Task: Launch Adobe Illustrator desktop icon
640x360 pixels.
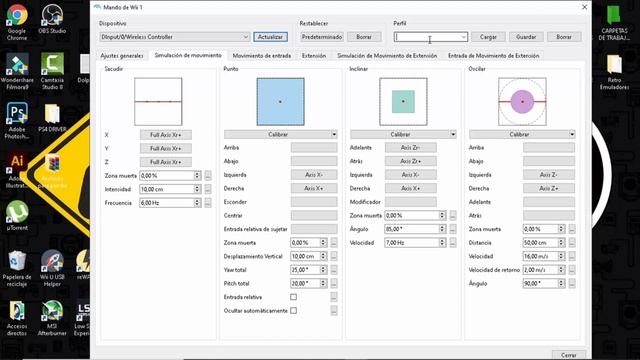Action: 17,170
